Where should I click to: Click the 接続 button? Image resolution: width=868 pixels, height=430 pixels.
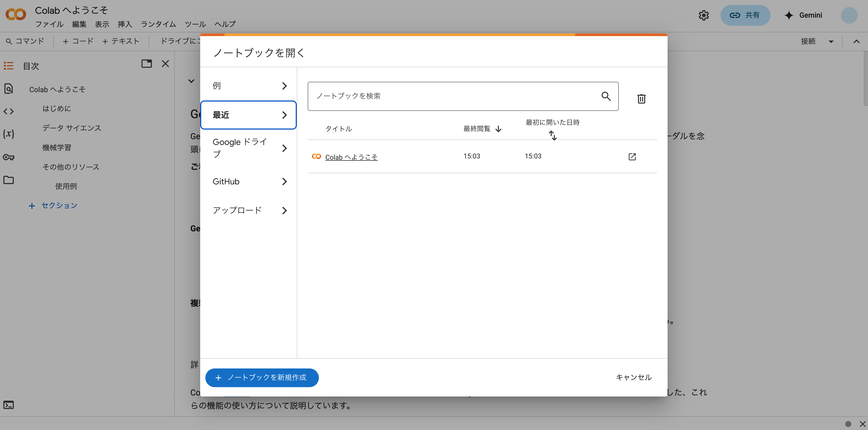[x=808, y=42]
